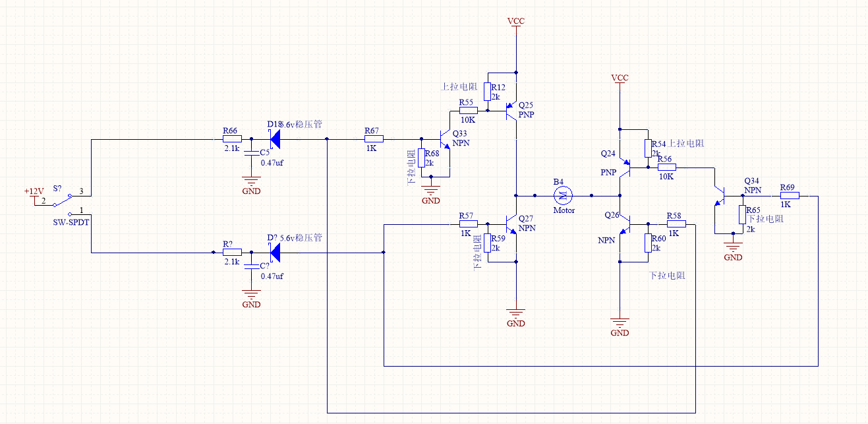Click the 'Motor' label text

(564, 210)
